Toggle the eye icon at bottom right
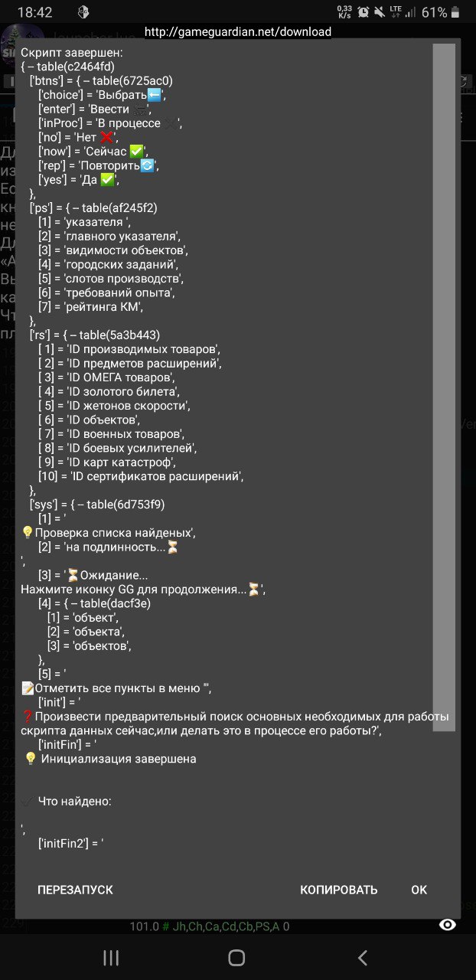The height and width of the screenshot is (980, 476). pyautogui.click(x=448, y=925)
